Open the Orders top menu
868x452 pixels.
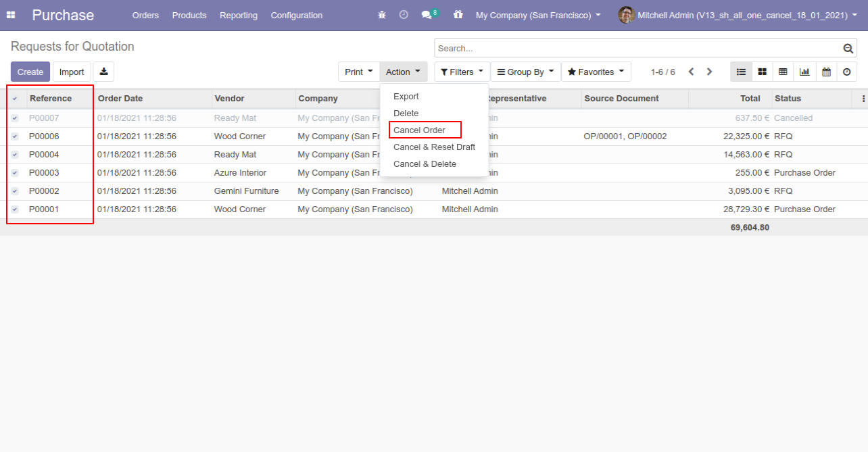(145, 15)
